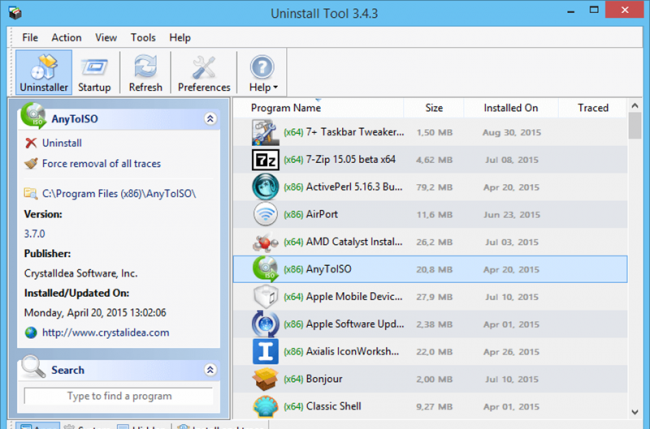Collapse the AnyToISO details panel
This screenshot has width=650, height=429.
(x=210, y=119)
